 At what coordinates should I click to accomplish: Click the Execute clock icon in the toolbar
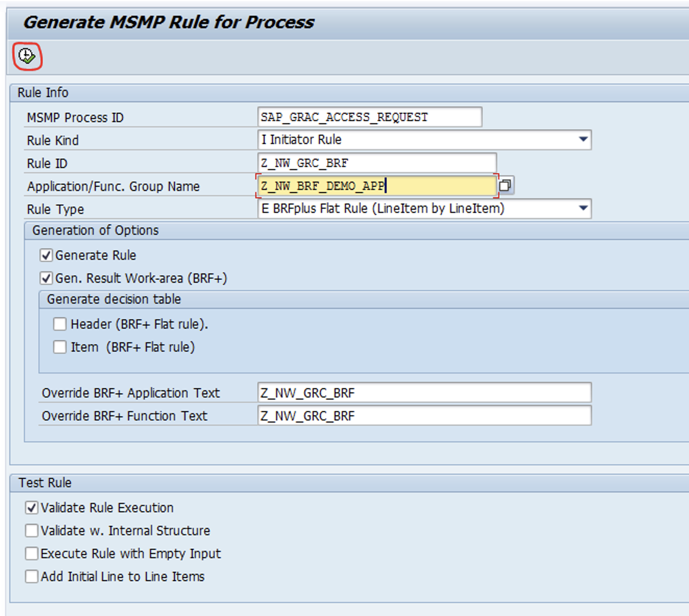(27, 56)
